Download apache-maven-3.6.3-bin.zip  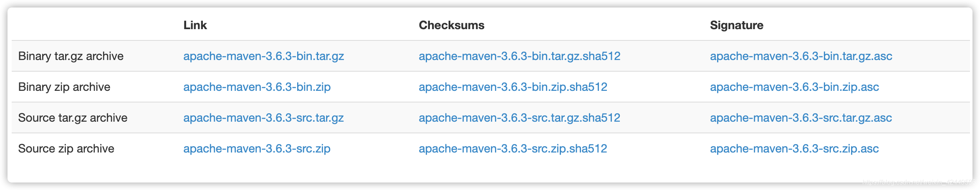click(257, 87)
